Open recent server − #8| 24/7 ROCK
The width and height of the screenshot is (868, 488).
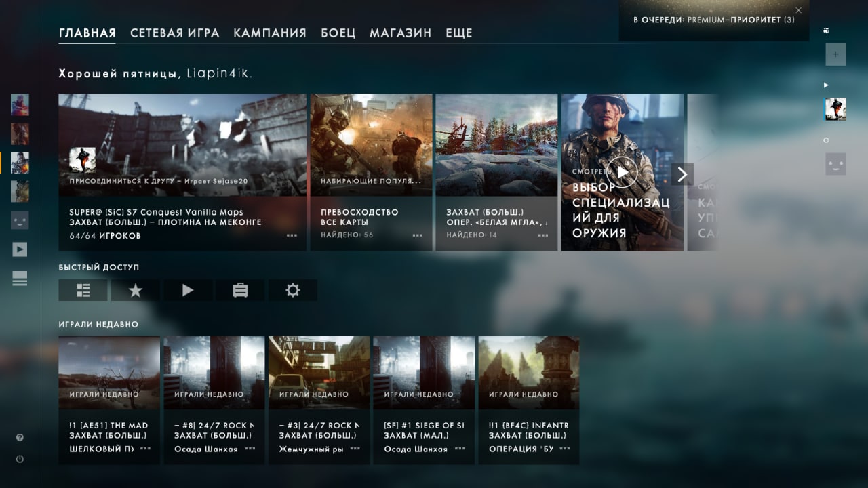click(214, 401)
